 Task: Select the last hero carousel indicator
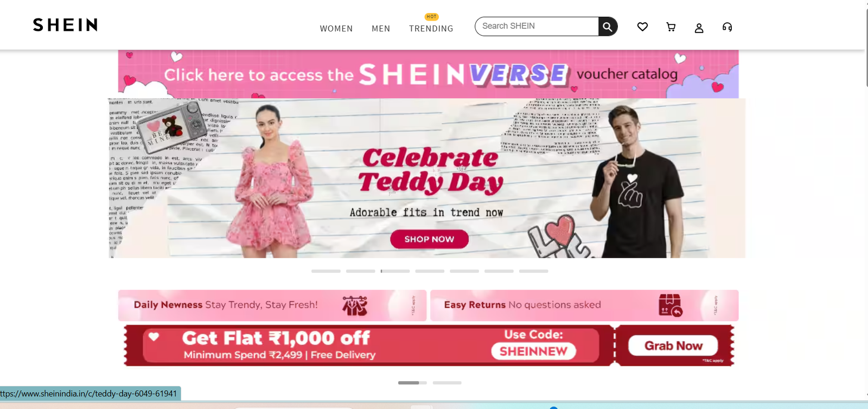coord(533,271)
